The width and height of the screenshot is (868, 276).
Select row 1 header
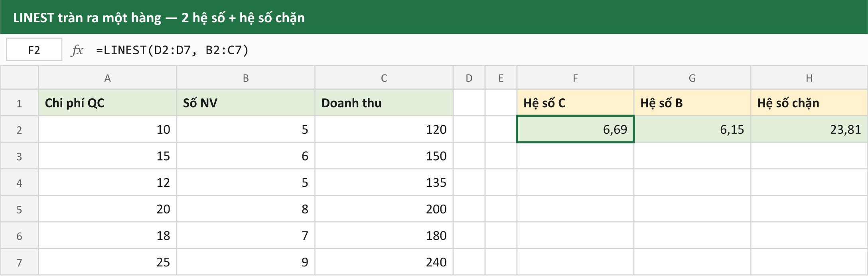coord(19,103)
